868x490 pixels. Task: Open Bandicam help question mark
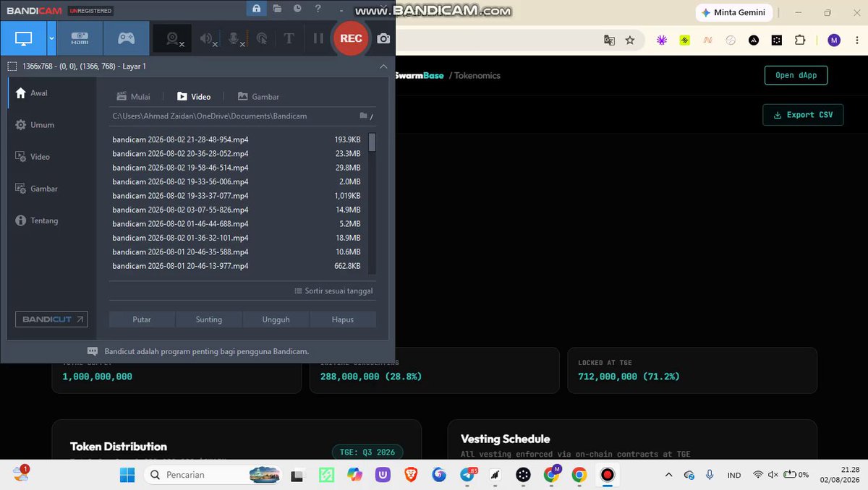coord(318,9)
